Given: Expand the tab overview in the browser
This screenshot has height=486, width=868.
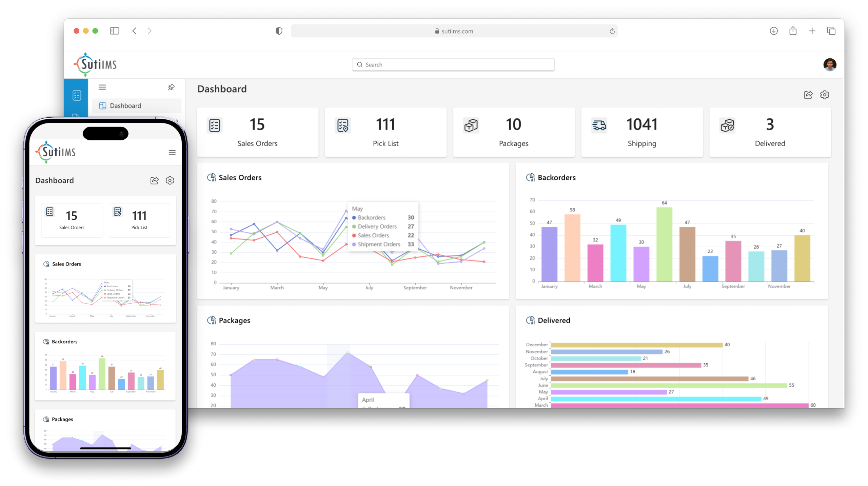Looking at the screenshot, I should [831, 31].
